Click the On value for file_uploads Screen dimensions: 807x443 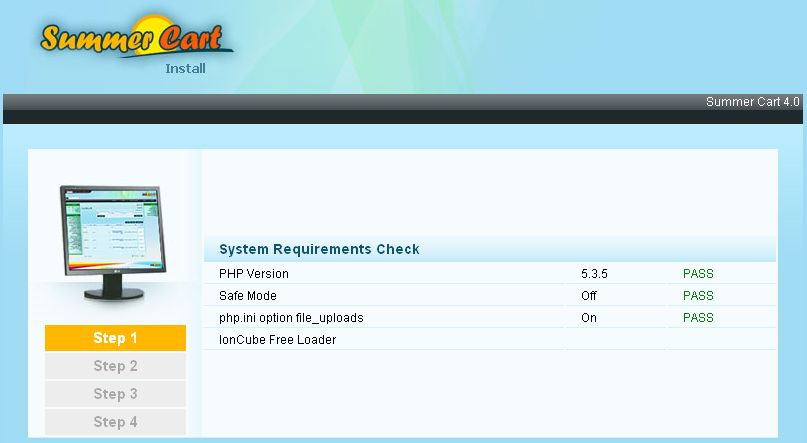coord(589,318)
